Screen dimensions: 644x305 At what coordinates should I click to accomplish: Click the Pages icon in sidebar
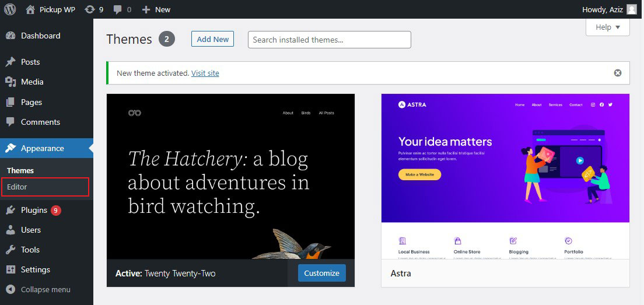click(x=10, y=102)
